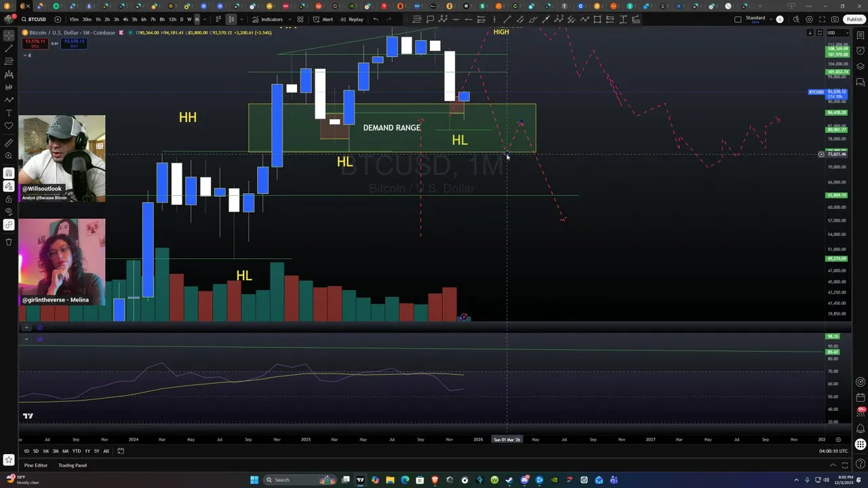Select the All date range
The height and width of the screenshot is (488, 868).
point(106,451)
